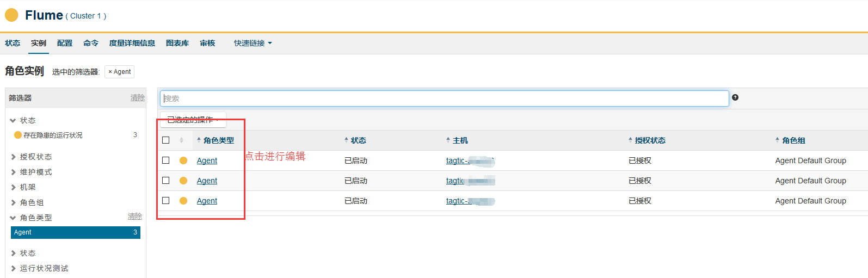The height and width of the screenshot is (278, 868).
Task: Sort by the health icon column arrows
Action: 181,140
